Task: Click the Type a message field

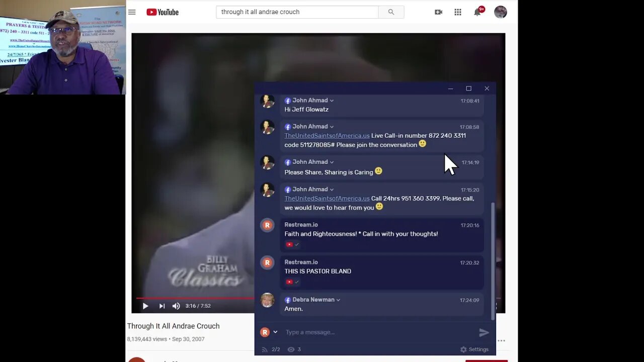Action: click(377, 332)
